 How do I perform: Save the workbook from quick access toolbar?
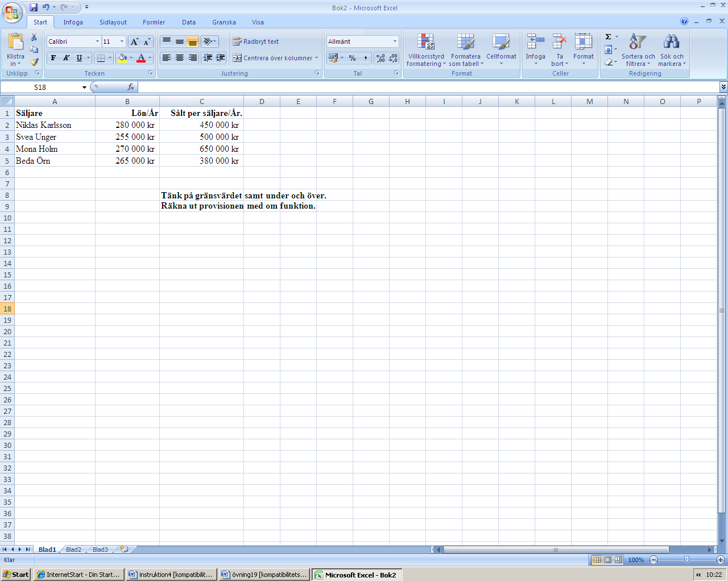(x=34, y=7)
